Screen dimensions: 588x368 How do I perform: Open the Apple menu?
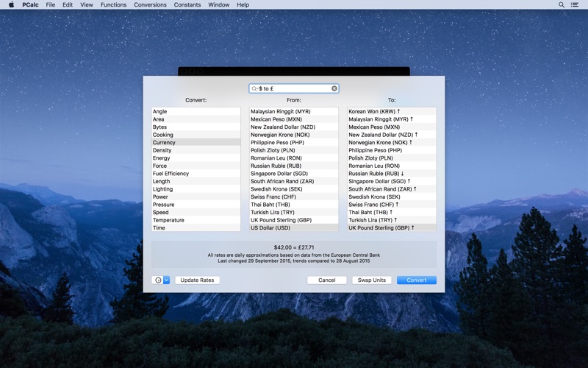tap(11, 4)
